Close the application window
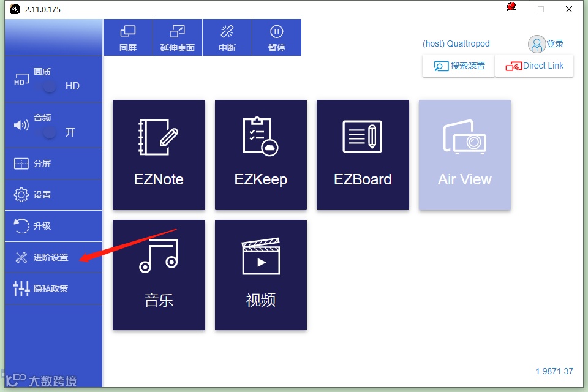This screenshot has height=392, width=588. [569, 9]
